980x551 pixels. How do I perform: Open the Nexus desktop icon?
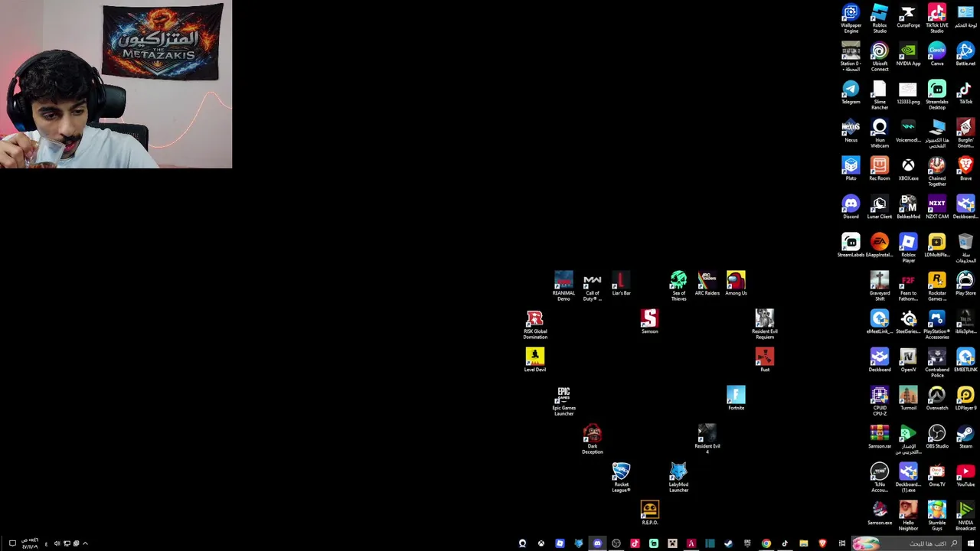851,131
